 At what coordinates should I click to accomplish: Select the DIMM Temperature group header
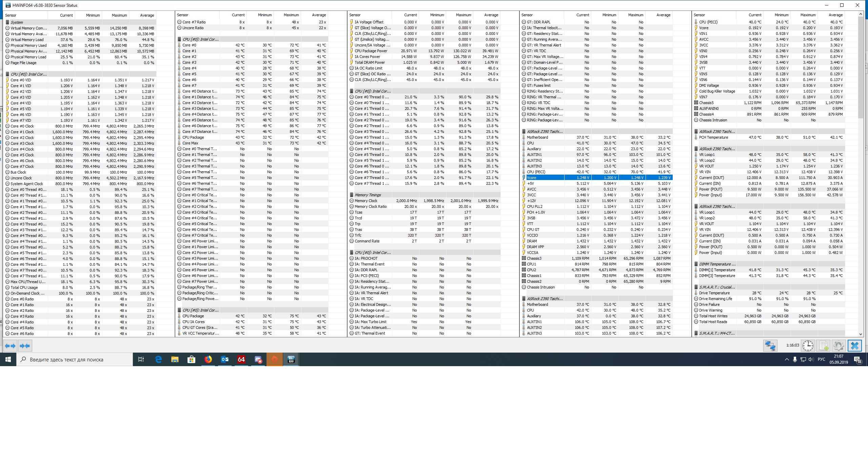(x=717, y=264)
